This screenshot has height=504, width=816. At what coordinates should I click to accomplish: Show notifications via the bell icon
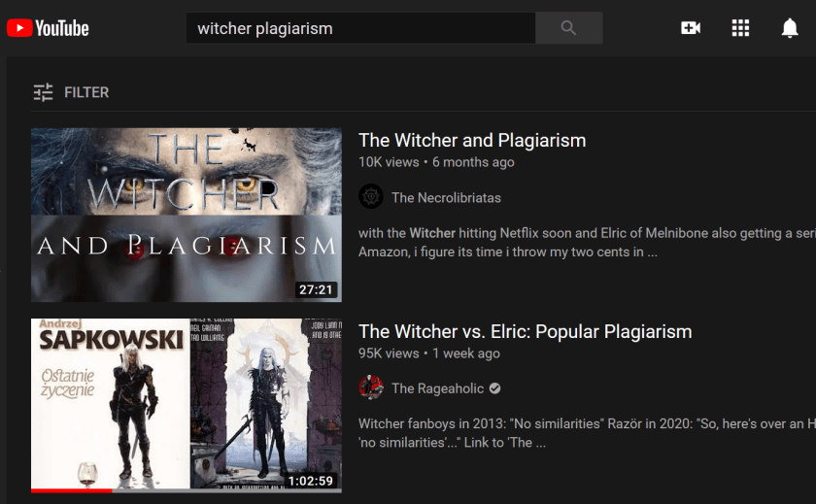click(790, 28)
